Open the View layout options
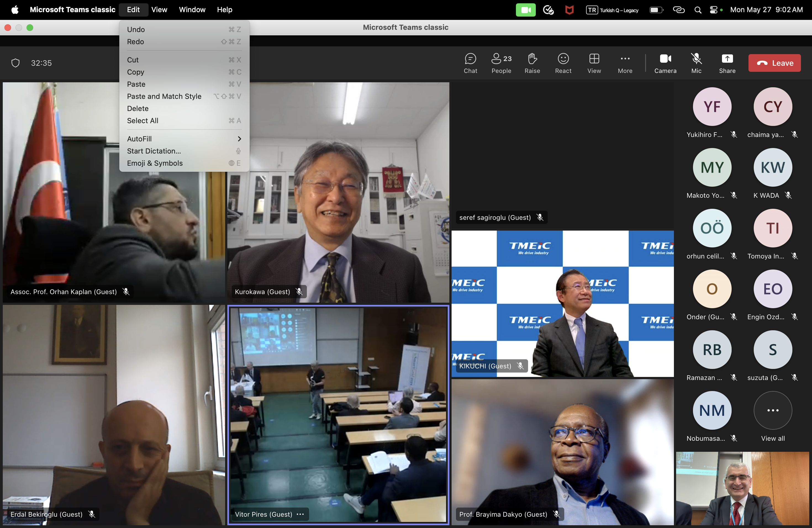Image resolution: width=812 pixels, height=528 pixels. click(x=594, y=63)
